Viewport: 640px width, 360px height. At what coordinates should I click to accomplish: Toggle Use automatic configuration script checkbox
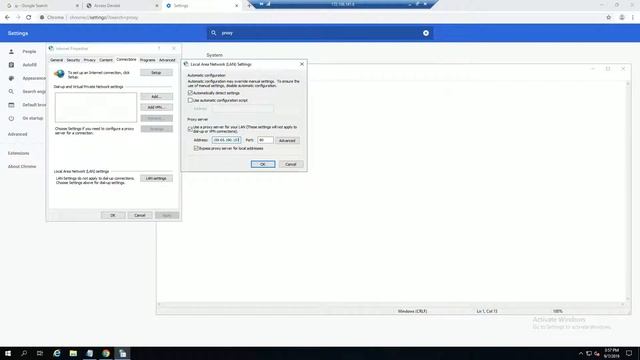[190, 100]
